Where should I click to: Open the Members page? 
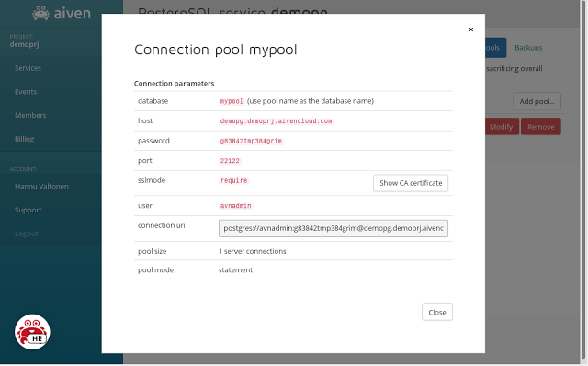point(30,115)
